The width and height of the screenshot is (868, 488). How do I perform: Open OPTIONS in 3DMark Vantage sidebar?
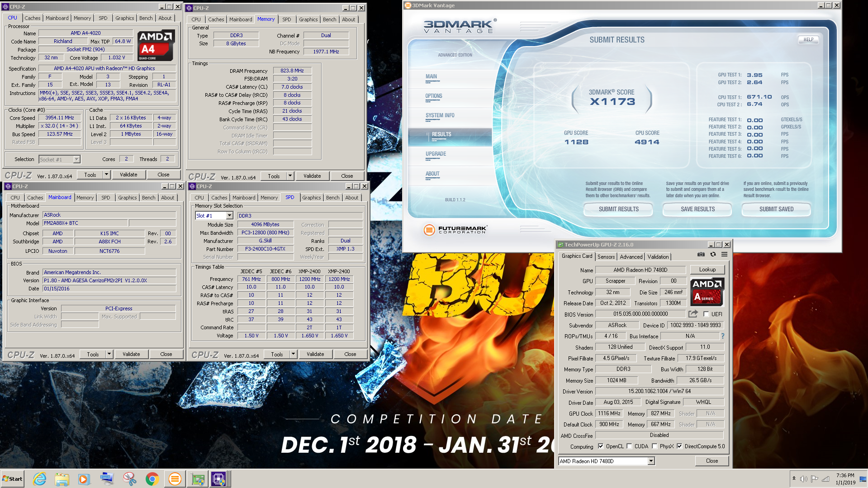tap(433, 96)
